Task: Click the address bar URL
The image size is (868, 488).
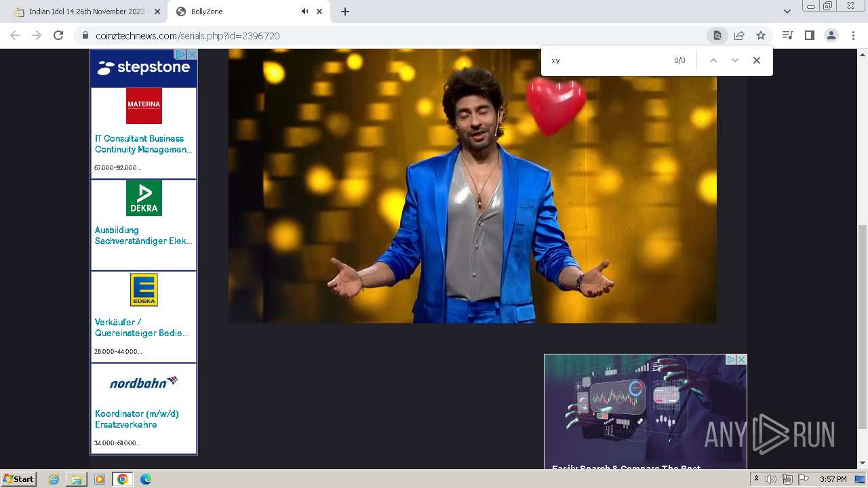Action: click(x=188, y=36)
